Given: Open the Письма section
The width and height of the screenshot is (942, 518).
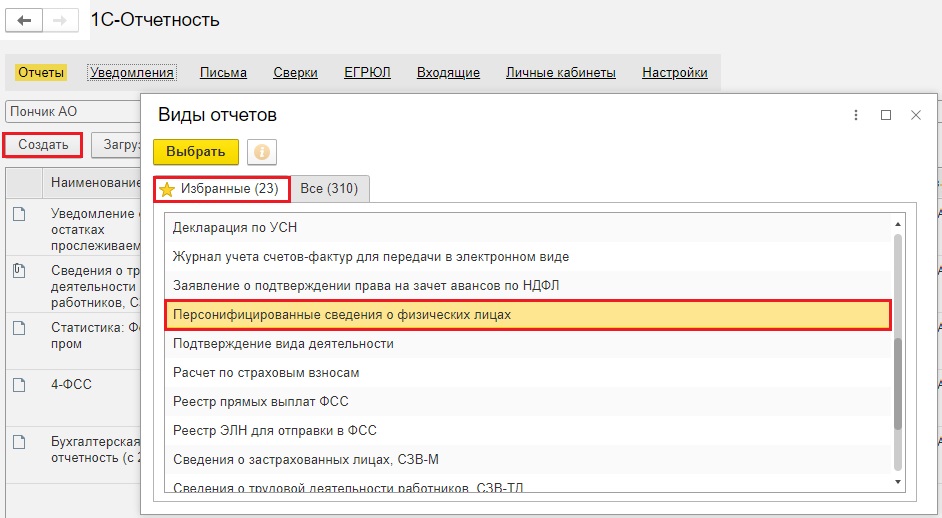Looking at the screenshot, I should tap(223, 73).
